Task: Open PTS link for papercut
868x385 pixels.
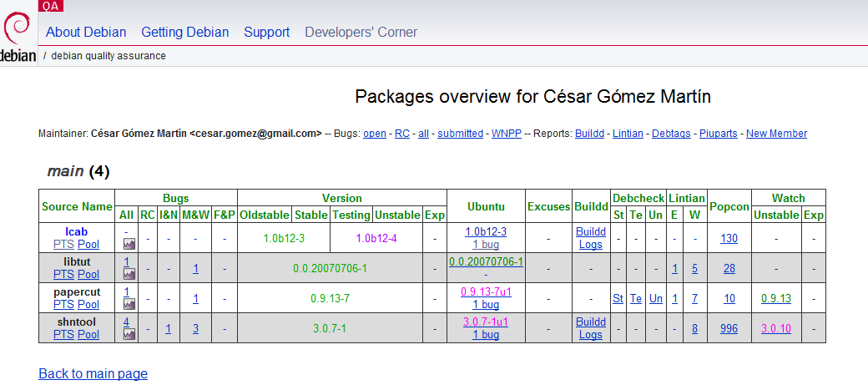Action: [x=63, y=304]
